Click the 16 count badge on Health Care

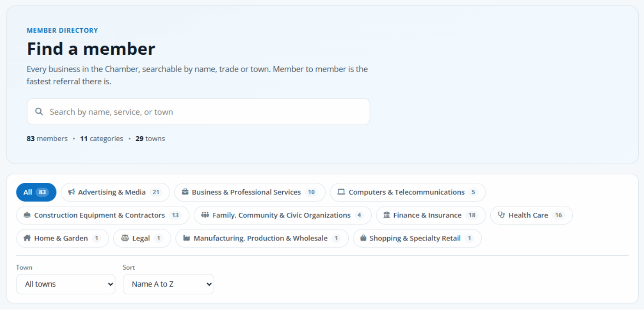tap(558, 215)
